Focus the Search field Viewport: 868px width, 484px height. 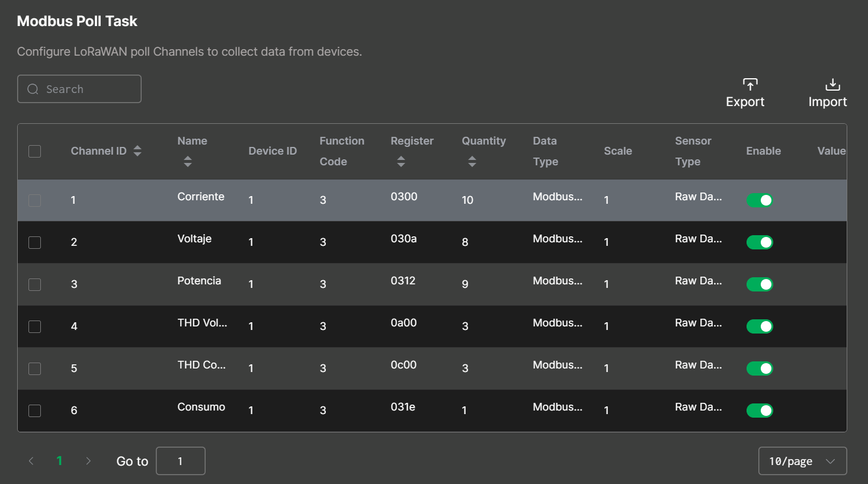[x=89, y=89]
